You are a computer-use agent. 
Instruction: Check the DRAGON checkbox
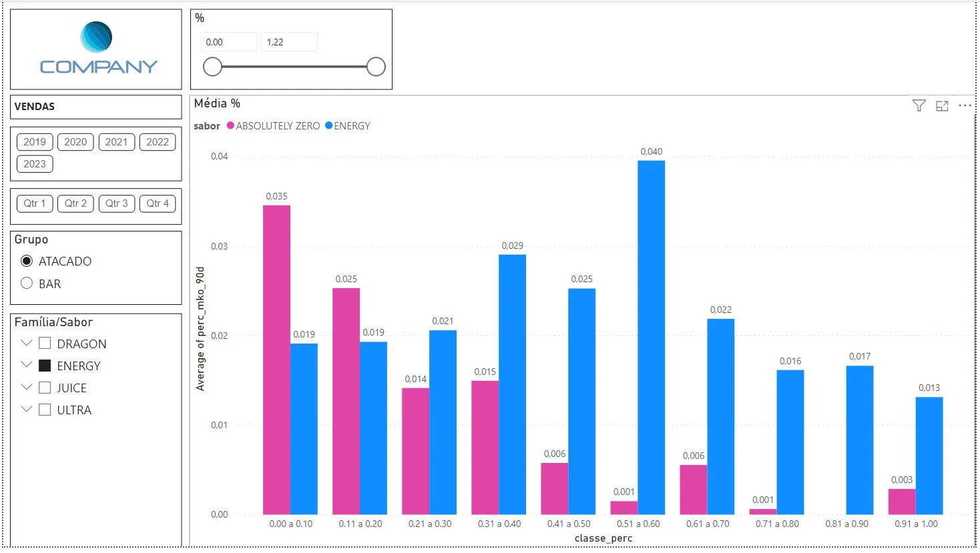[x=45, y=344]
